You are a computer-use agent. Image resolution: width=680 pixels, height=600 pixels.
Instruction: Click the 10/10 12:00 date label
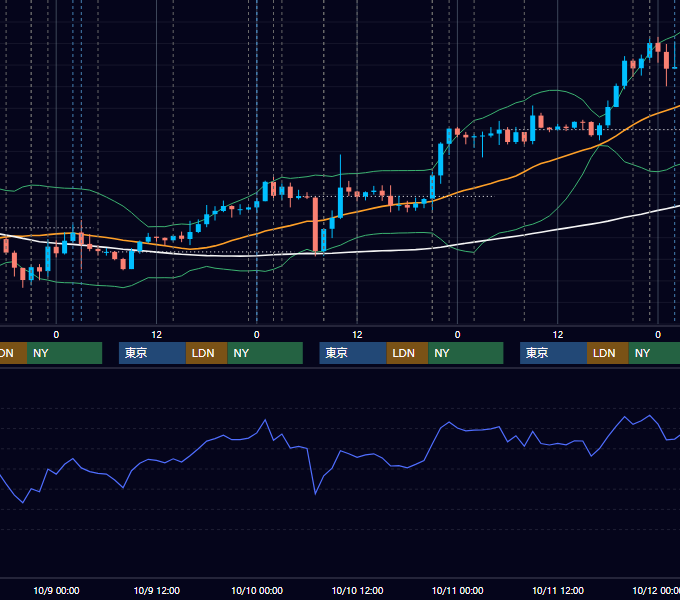click(x=357, y=590)
